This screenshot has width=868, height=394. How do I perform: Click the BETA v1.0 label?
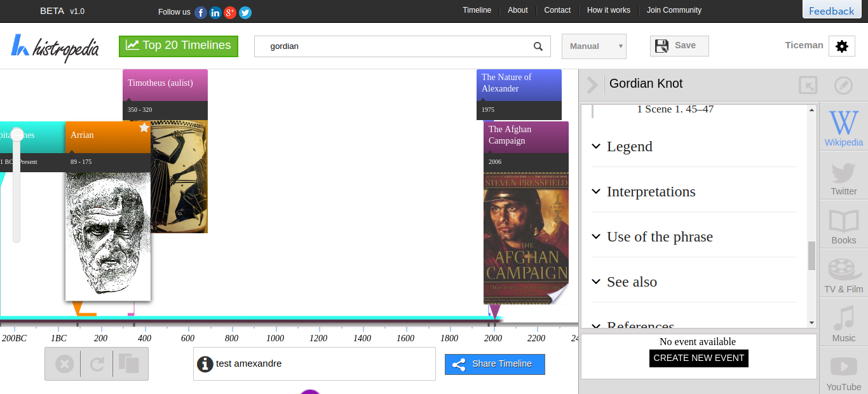pyautogui.click(x=62, y=11)
